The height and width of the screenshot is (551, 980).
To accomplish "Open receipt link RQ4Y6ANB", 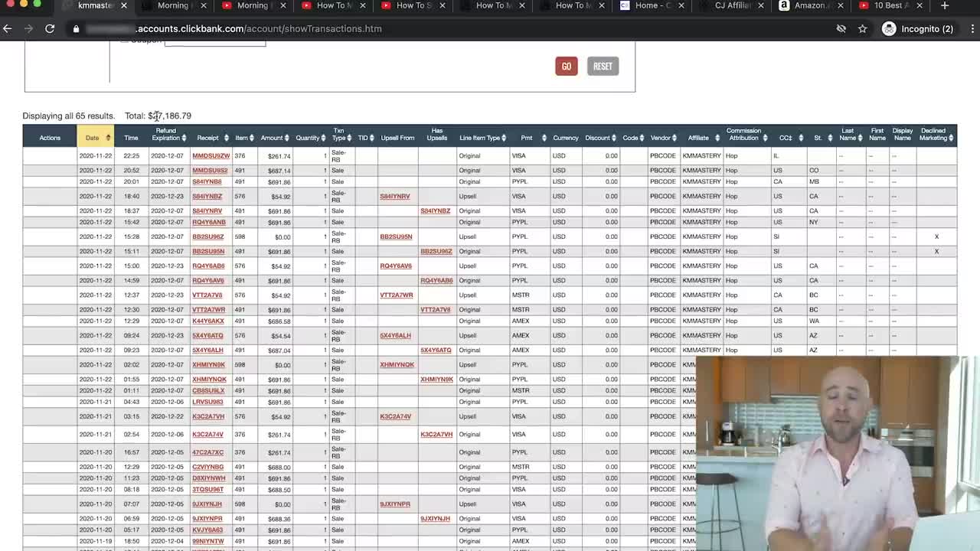I will click(x=208, y=223).
